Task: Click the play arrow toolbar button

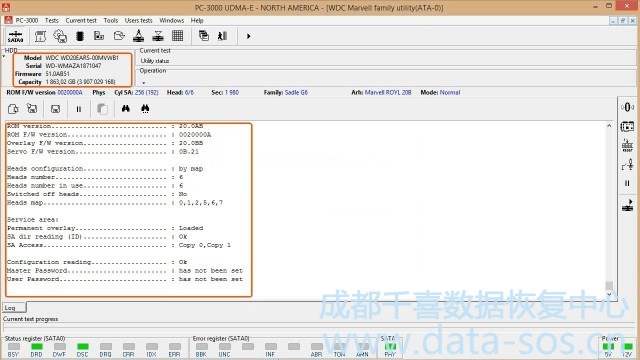Action: coord(248,36)
